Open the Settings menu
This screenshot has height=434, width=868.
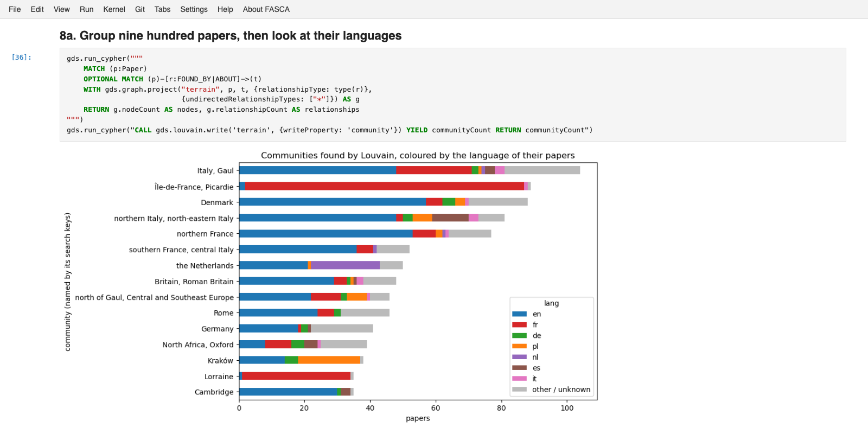194,9
